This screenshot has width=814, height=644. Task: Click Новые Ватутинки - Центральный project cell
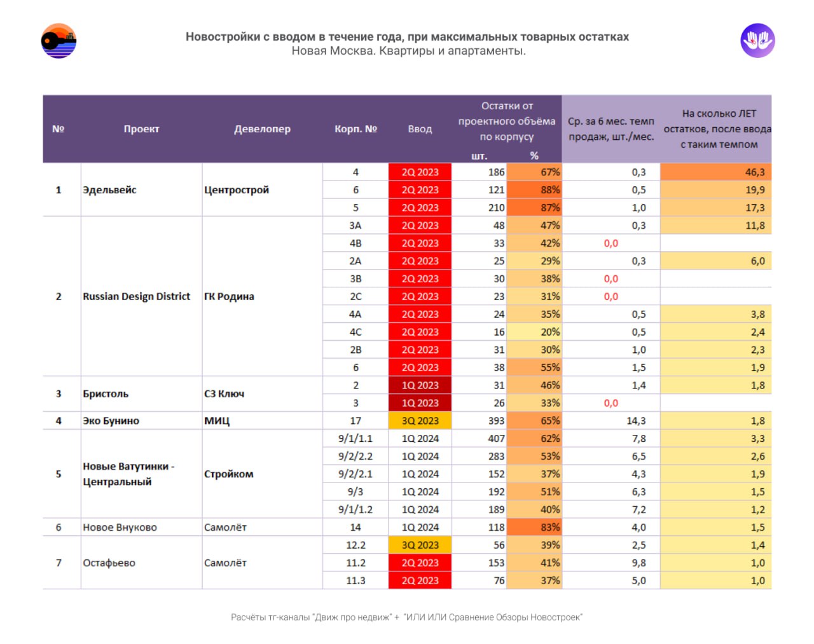click(141, 474)
